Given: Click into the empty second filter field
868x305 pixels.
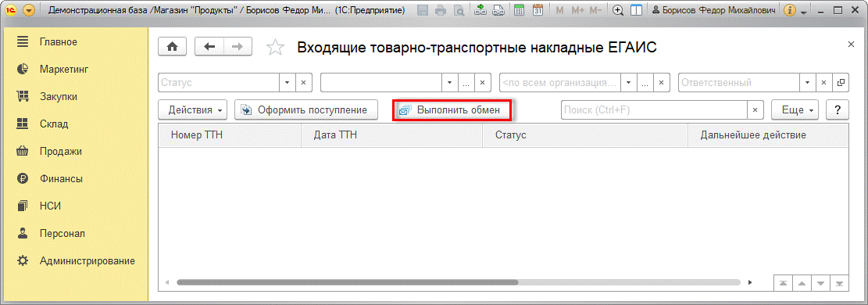Looking at the screenshot, I should click(380, 83).
